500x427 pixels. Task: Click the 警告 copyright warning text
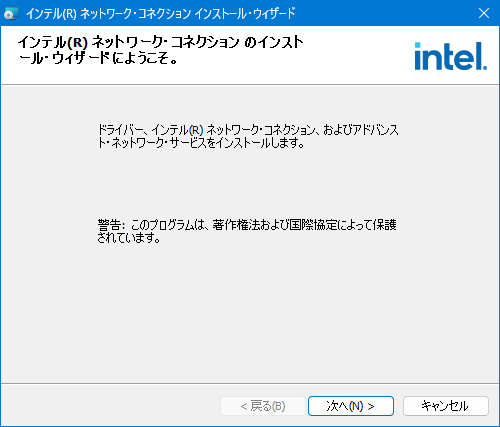tap(247, 231)
